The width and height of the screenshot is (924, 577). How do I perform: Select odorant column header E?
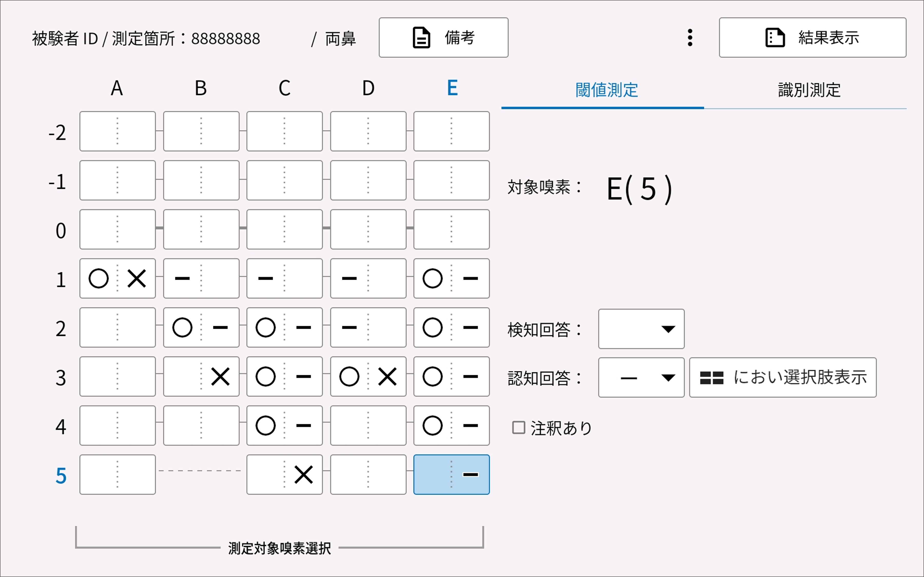[452, 88]
